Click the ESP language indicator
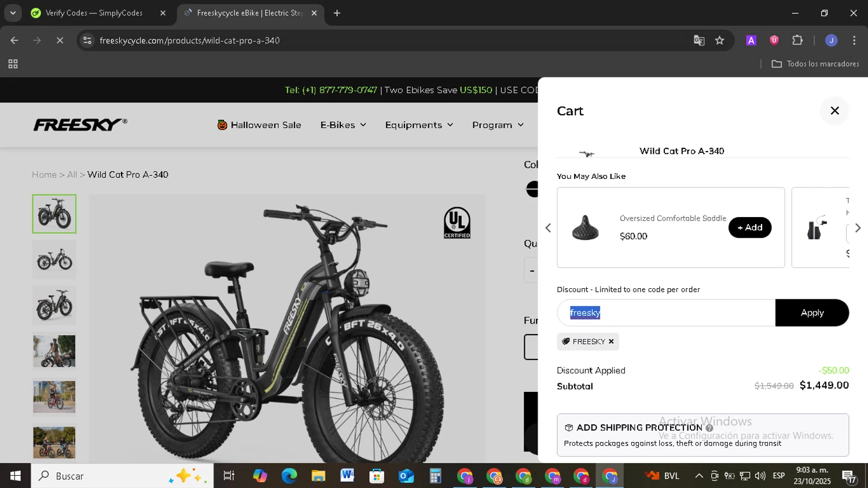The height and width of the screenshot is (488, 868). click(779, 476)
